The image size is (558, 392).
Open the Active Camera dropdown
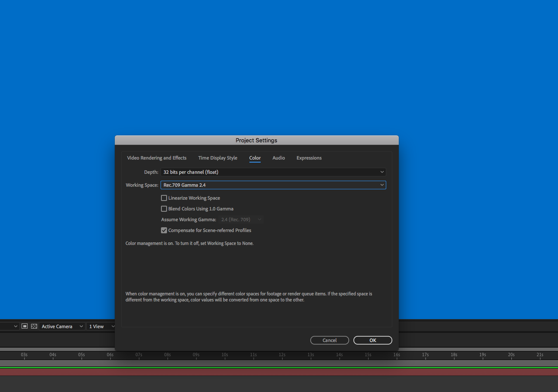(62, 326)
